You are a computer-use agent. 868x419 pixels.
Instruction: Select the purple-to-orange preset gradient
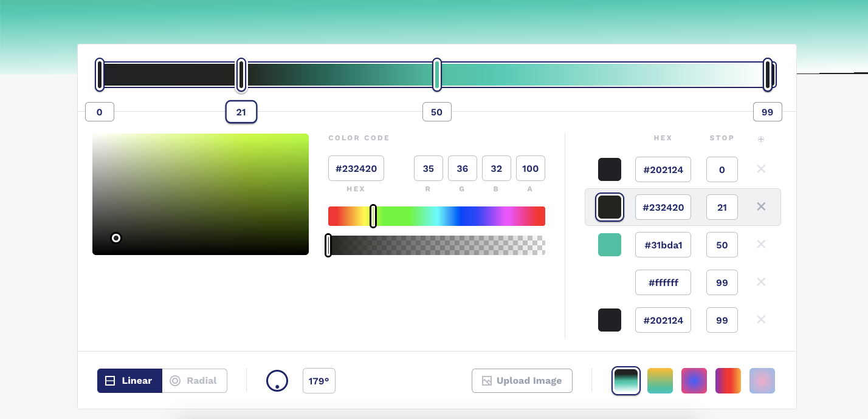pos(728,381)
